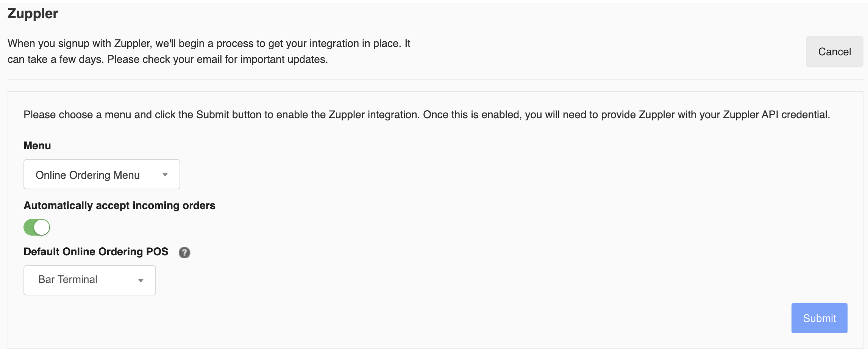
Task: Disable automatically accept incoming orders
Action: point(37,227)
